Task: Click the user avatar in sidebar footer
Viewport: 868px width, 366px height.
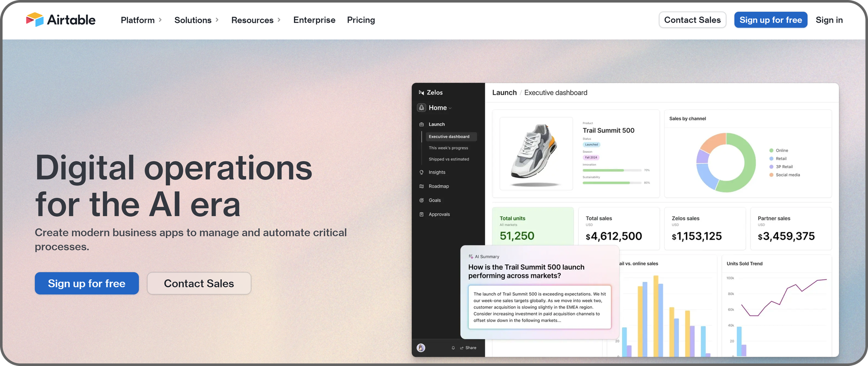Action: tap(421, 348)
